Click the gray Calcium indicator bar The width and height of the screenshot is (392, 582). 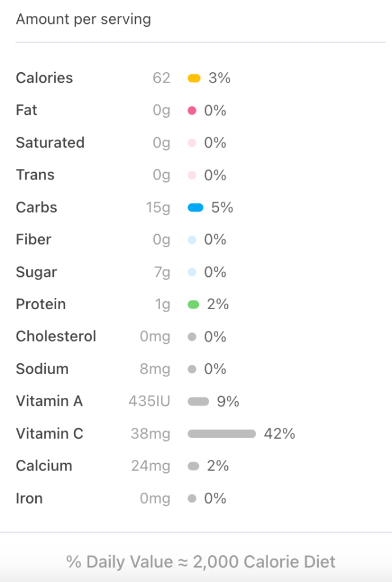(193, 466)
